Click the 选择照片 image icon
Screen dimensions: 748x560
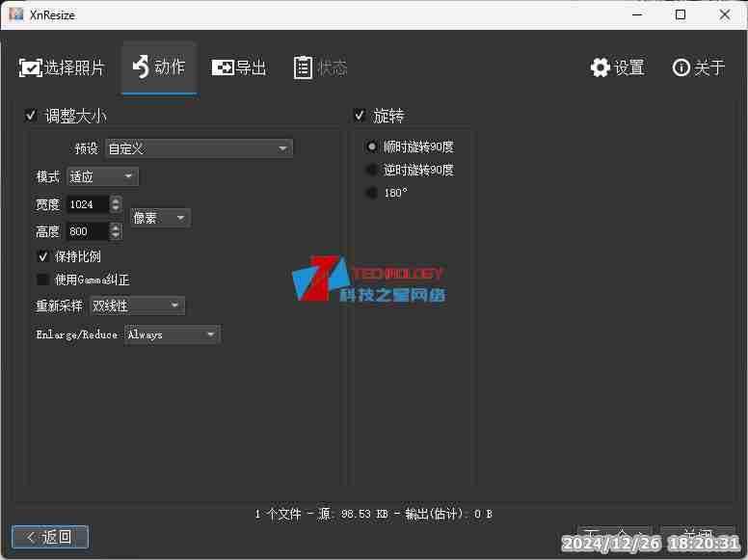[30, 68]
